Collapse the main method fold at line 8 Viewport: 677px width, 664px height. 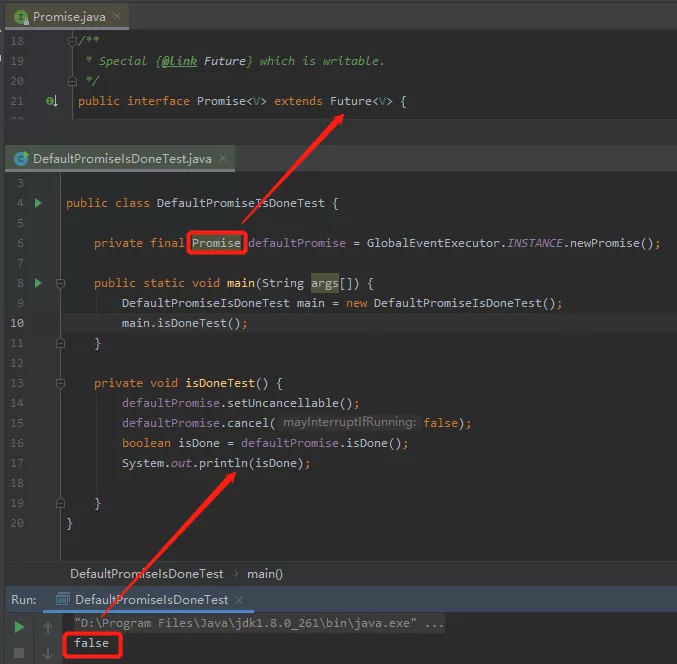tap(60, 283)
